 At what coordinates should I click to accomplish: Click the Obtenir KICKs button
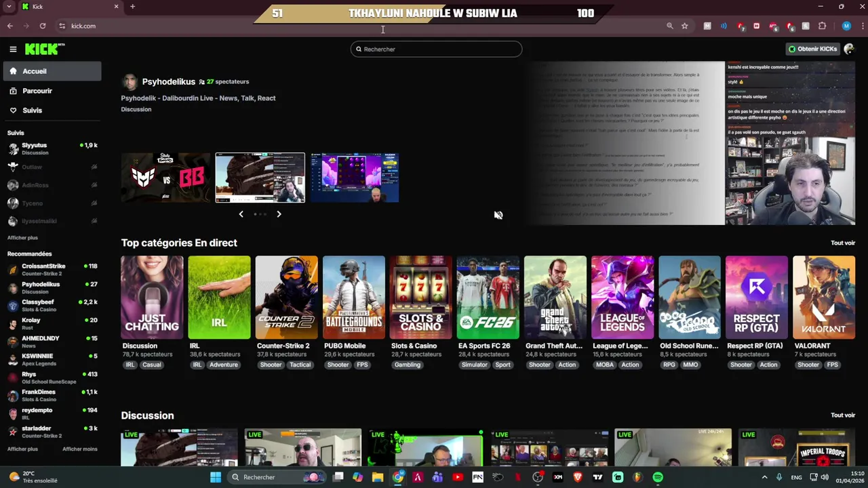click(x=812, y=49)
